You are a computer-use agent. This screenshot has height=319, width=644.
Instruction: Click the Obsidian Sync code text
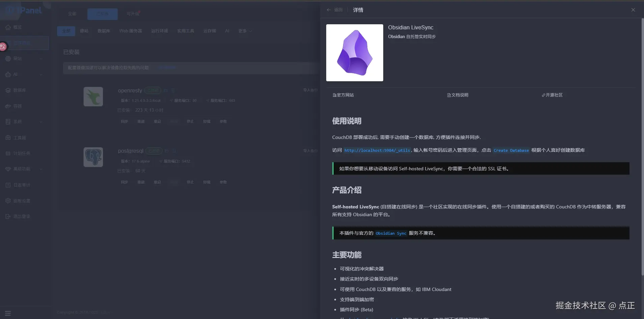391,233
